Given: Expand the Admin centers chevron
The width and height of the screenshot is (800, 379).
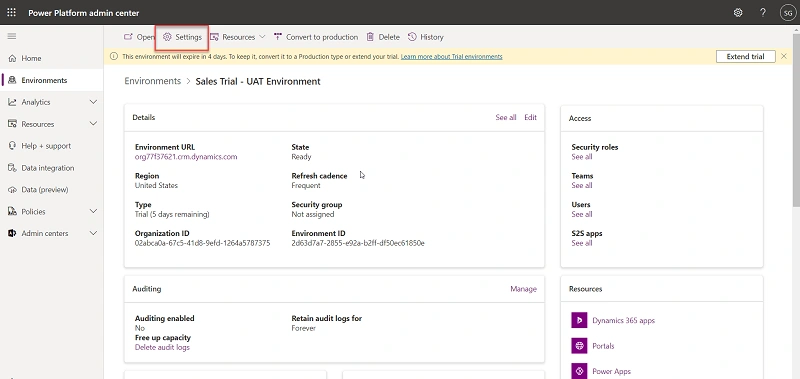Looking at the screenshot, I should pos(93,233).
